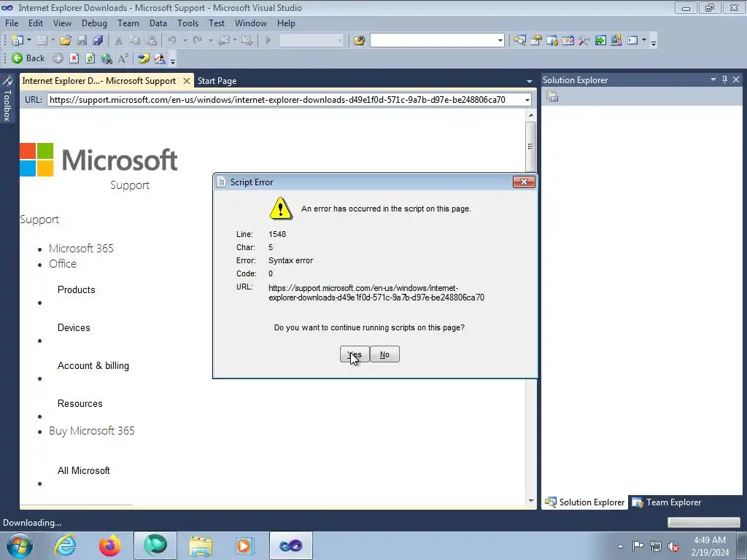Click the Start Debugging play icon

tap(268, 41)
